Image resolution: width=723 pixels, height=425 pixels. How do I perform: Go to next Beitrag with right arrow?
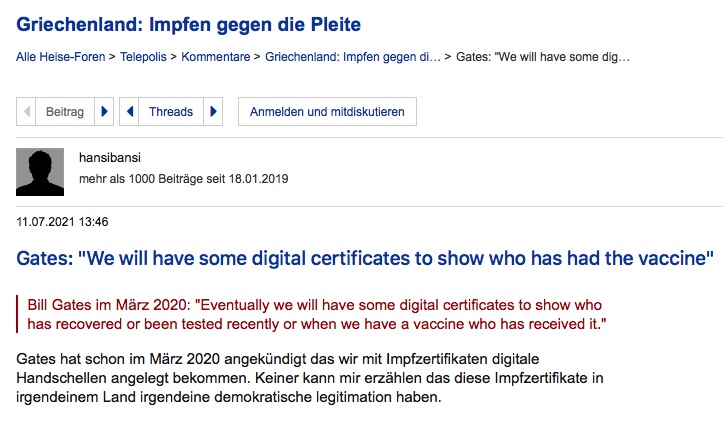106,112
